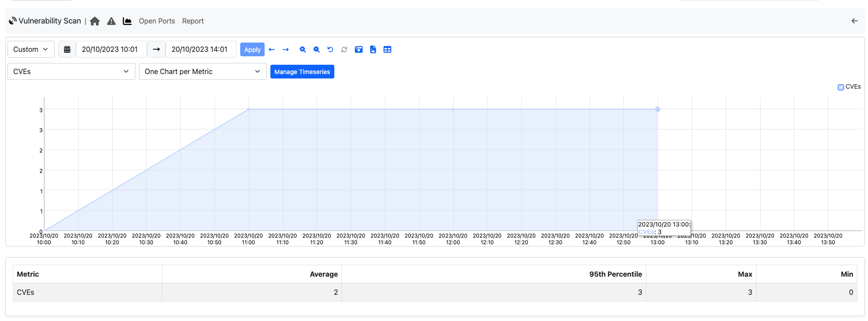Open the calendar date picker icon
This screenshot has width=868, height=321.
pyautogui.click(x=67, y=50)
